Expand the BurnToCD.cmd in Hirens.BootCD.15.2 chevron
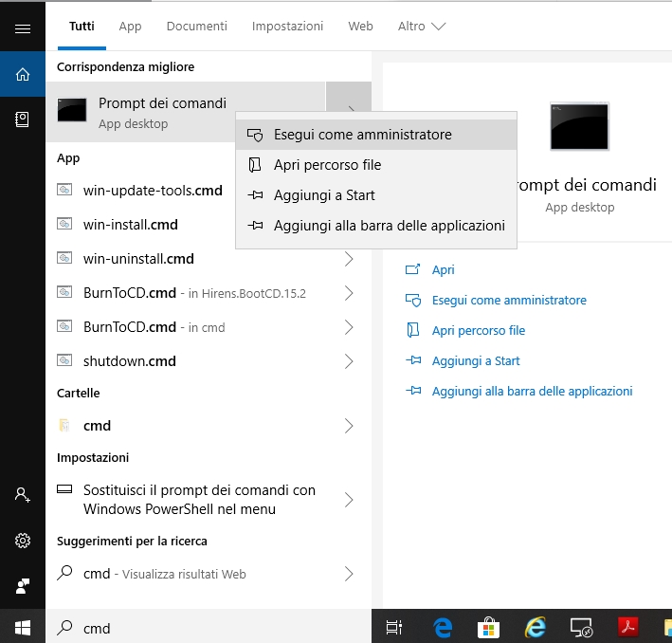672x643 pixels. point(349,293)
